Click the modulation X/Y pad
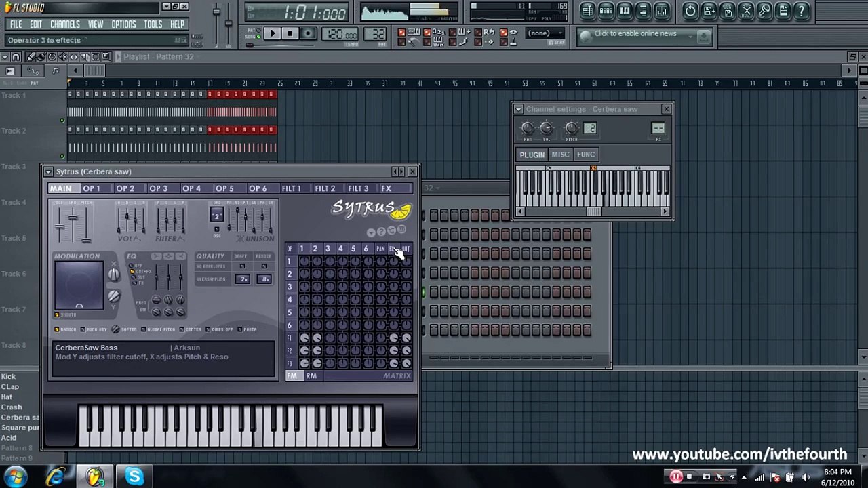Viewport: 868px width, 488px height. [79, 285]
